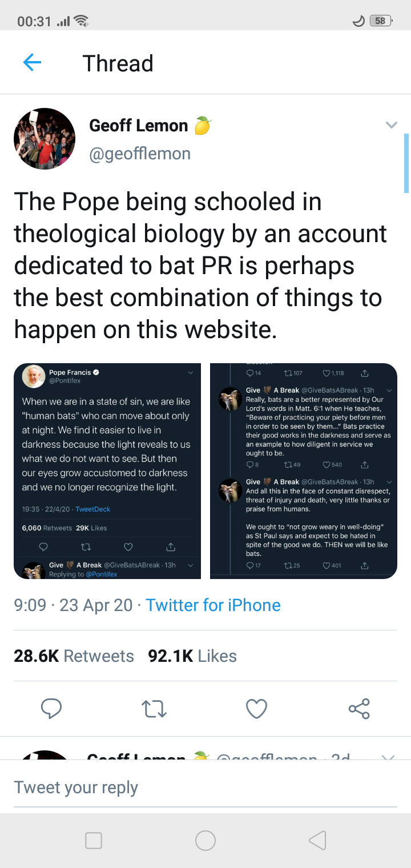The height and width of the screenshot is (868, 411).
Task: Tap the back arrow in Thread header
Action: pyautogui.click(x=32, y=63)
